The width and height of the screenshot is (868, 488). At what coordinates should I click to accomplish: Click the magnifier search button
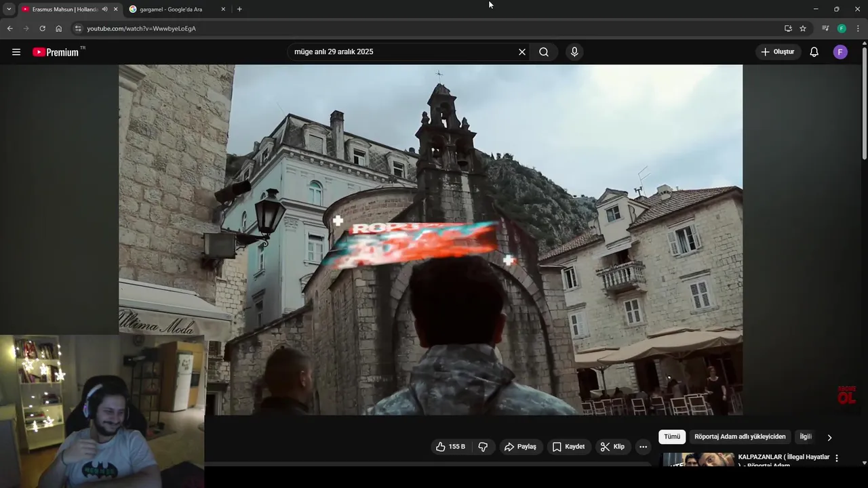coord(544,52)
